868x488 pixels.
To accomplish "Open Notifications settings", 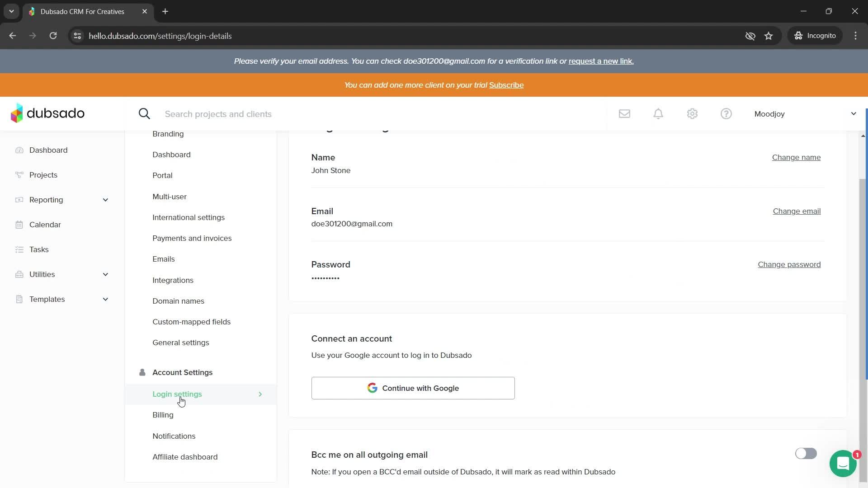I will pyautogui.click(x=174, y=436).
